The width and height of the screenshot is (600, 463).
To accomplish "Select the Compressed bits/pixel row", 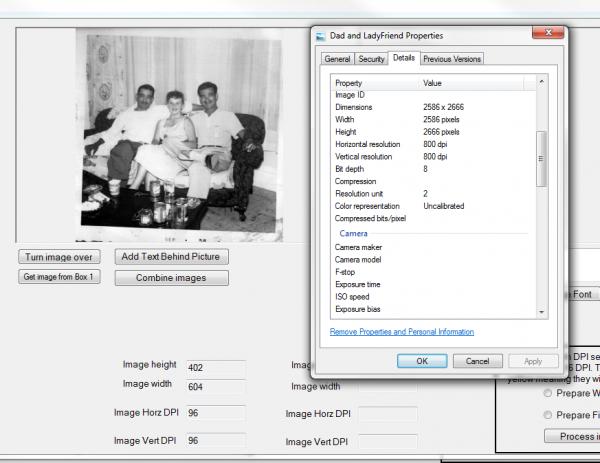I will point(433,218).
